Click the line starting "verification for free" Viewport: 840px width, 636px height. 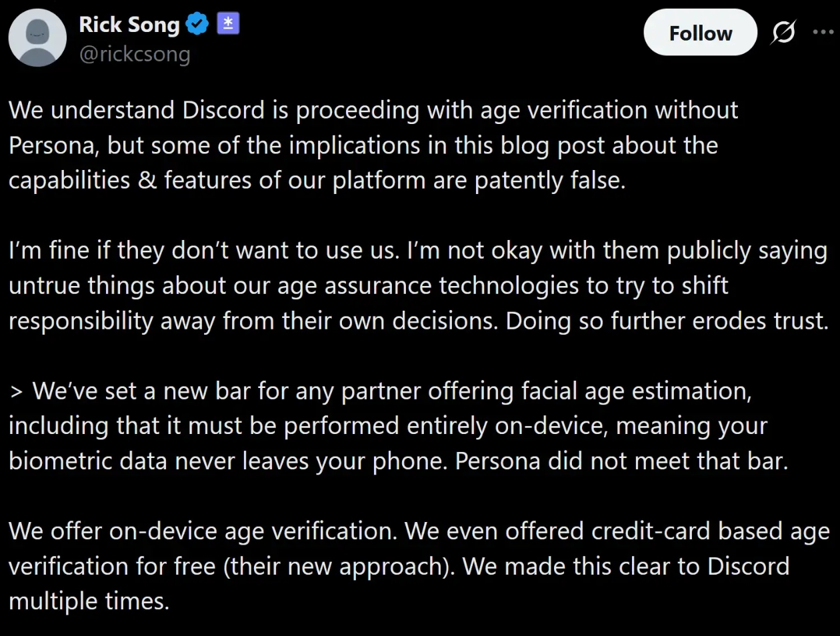[399, 567]
